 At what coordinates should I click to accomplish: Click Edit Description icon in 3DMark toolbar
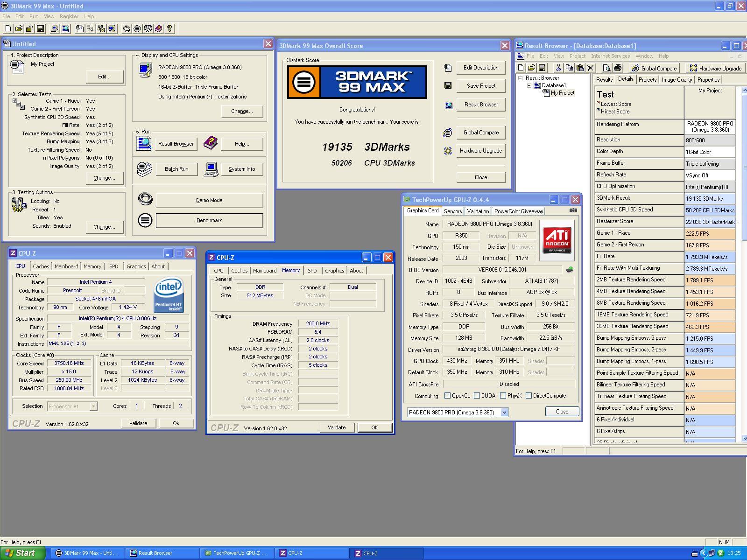80,28
